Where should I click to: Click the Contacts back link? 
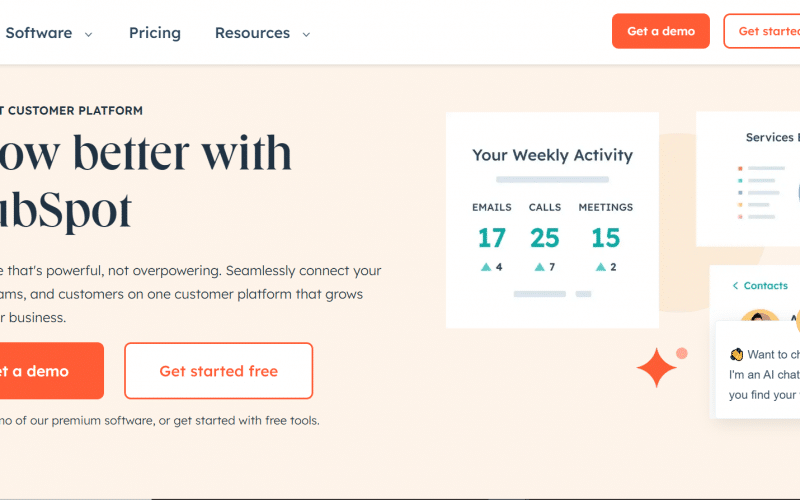click(x=766, y=286)
